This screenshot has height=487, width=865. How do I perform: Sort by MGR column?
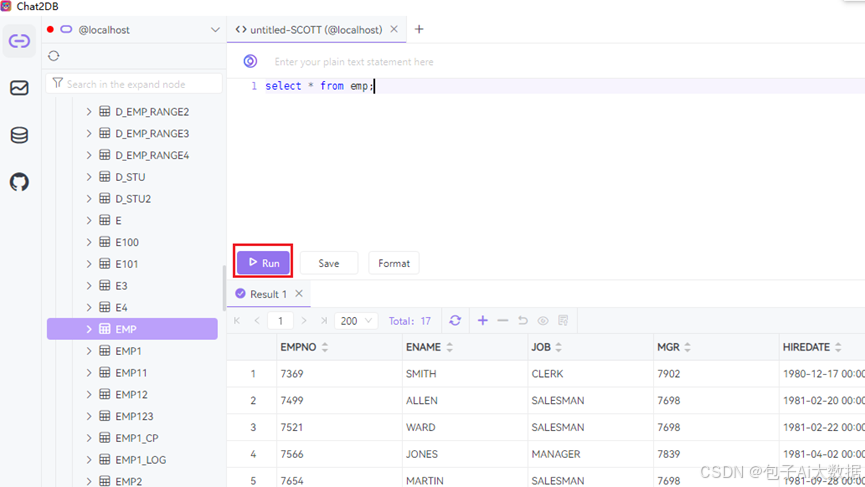pyautogui.click(x=687, y=347)
